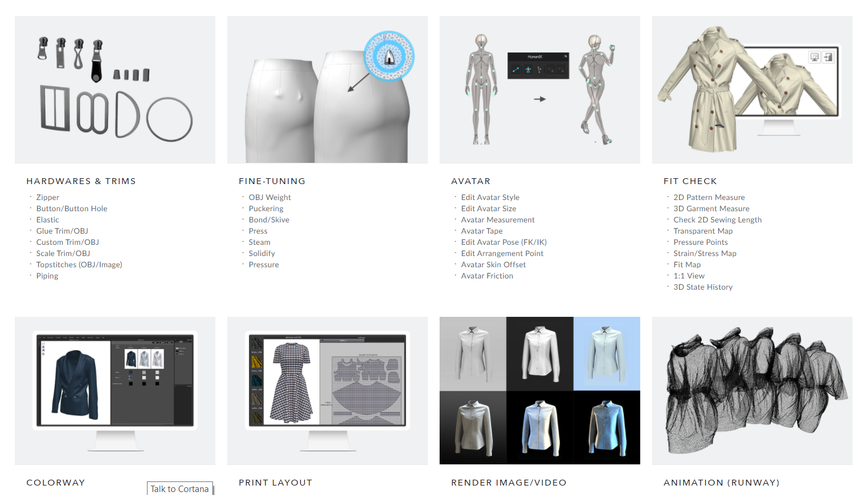Screen dimensions: 868x495
Task: Select Button/Button Hole feature
Action: pos(72,209)
